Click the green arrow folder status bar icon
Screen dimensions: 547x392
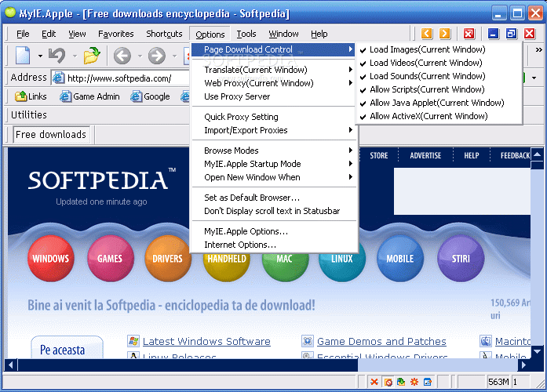401,382
